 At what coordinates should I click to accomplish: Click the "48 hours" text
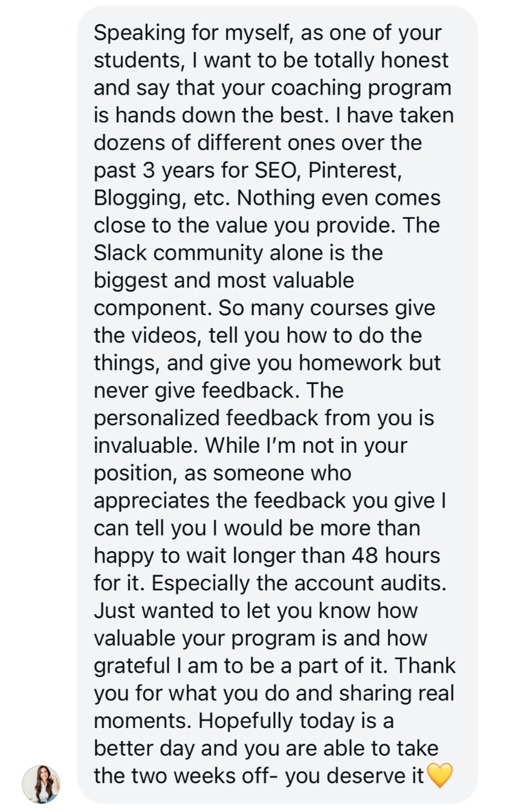point(395,555)
